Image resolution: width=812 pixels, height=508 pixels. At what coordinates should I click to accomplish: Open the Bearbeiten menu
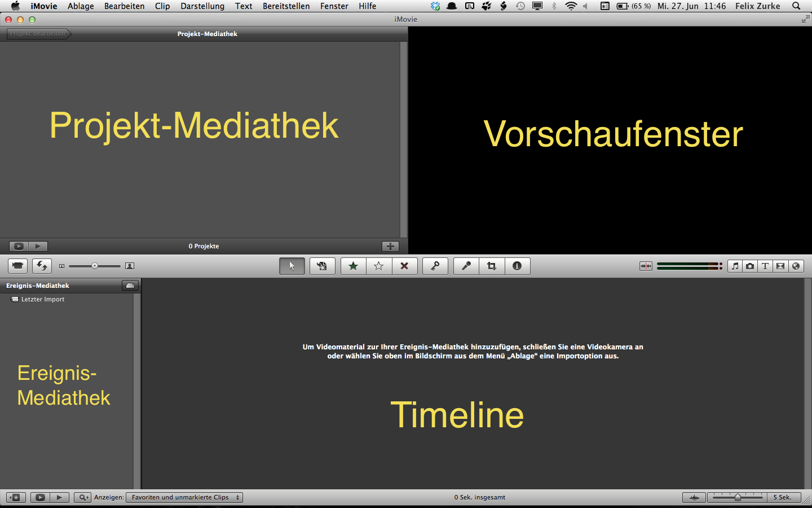click(124, 6)
